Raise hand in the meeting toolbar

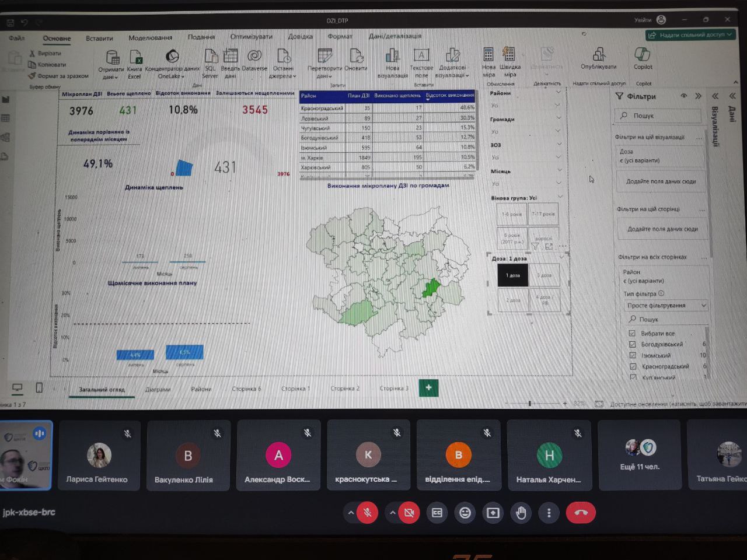(521, 513)
